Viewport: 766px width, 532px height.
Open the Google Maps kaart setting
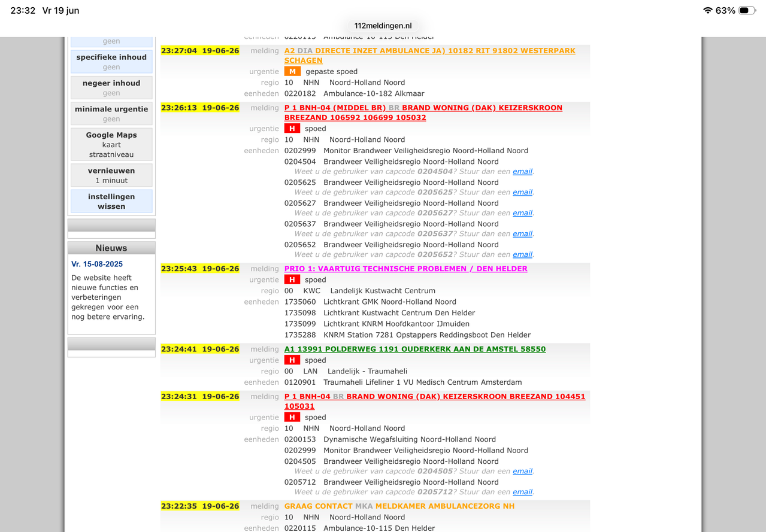pos(111,144)
